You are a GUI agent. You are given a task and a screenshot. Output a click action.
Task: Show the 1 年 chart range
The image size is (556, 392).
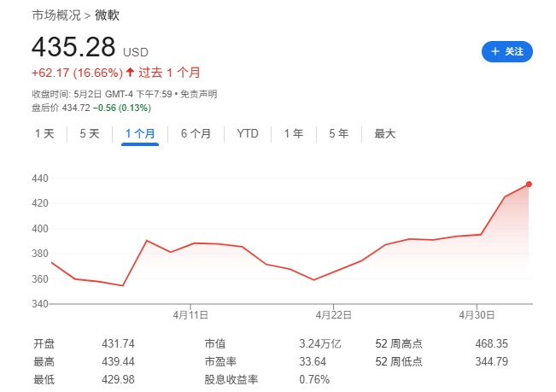coord(293,133)
